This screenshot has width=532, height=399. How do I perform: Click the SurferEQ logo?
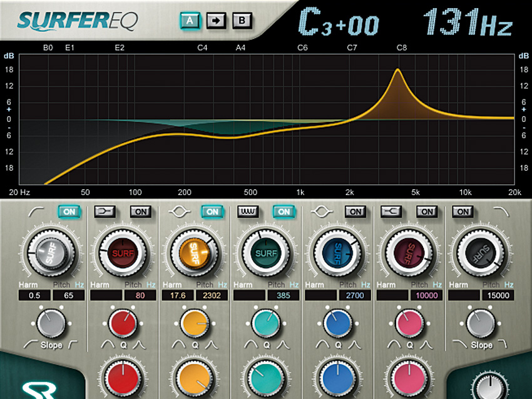coord(78,21)
